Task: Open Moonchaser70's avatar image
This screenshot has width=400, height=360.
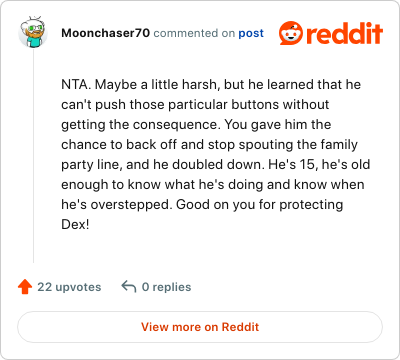Action: 33,33
